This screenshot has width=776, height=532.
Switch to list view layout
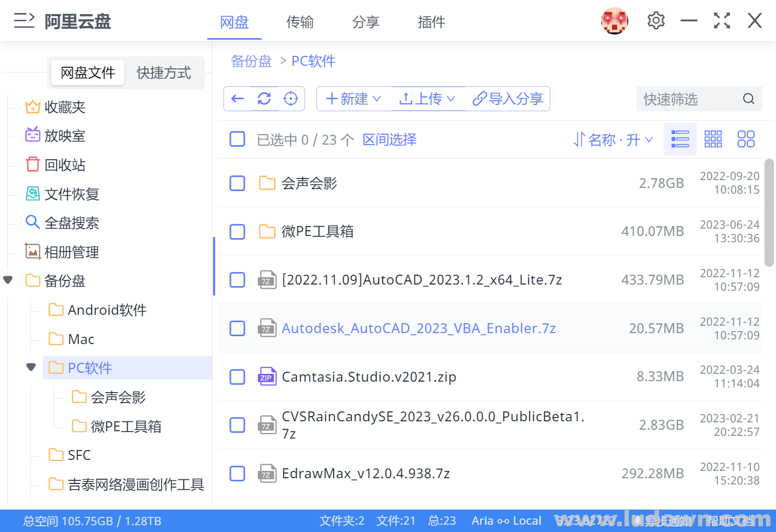680,139
